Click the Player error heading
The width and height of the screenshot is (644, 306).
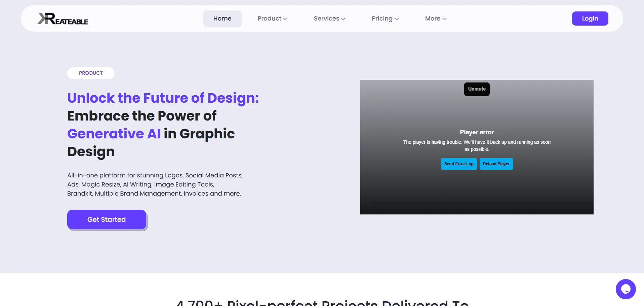(477, 132)
